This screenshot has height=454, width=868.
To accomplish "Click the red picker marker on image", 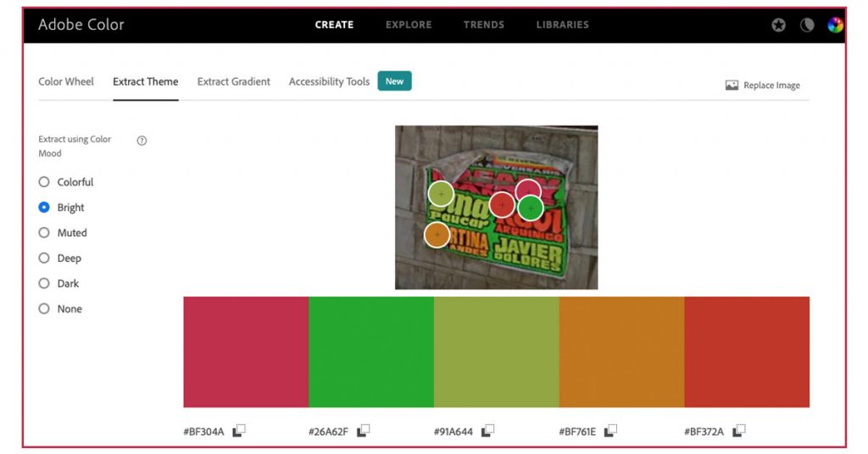I will (502, 205).
